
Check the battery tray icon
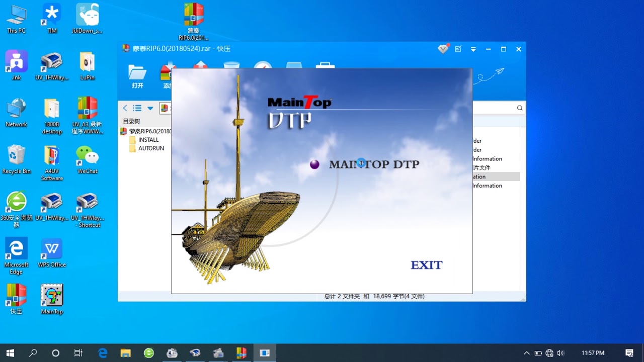coord(538,353)
